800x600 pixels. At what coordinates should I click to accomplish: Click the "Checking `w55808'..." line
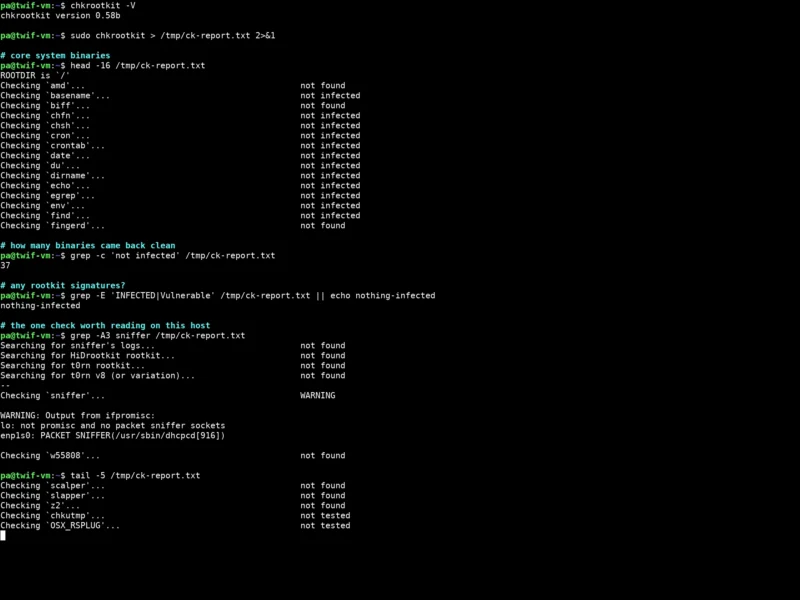(50, 456)
